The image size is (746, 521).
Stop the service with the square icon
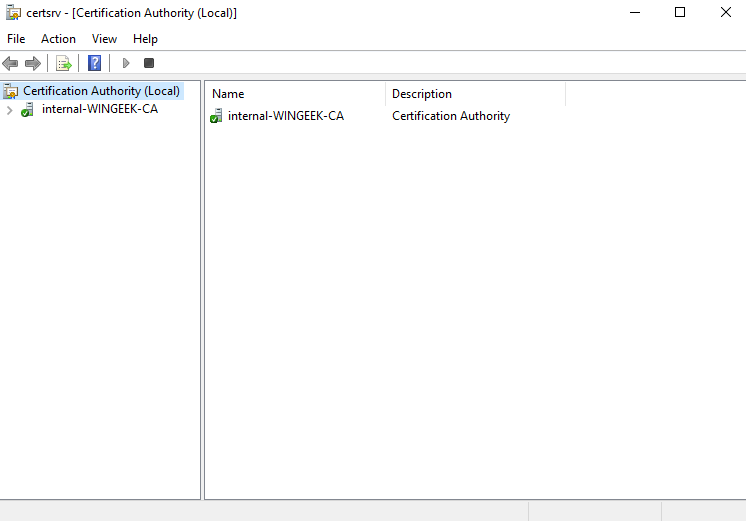click(x=149, y=63)
